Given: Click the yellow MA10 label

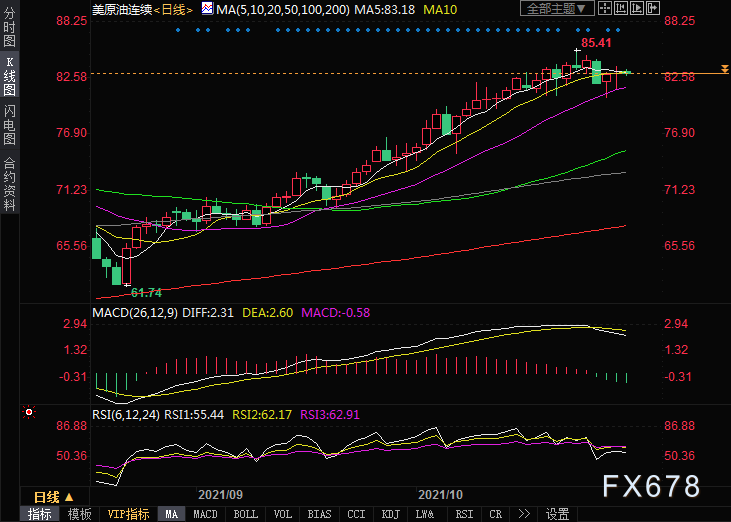Looking at the screenshot, I should point(440,9).
